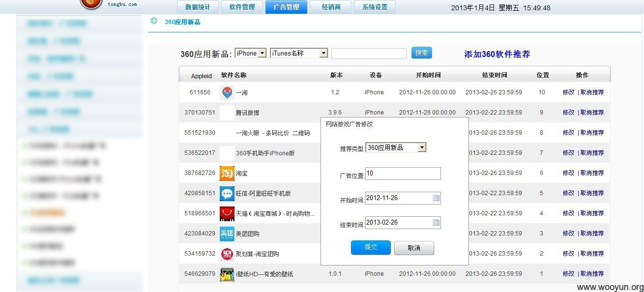Screen dimensions: 644x292
Task: Click the 一淘 app icon
Action: click(227, 92)
